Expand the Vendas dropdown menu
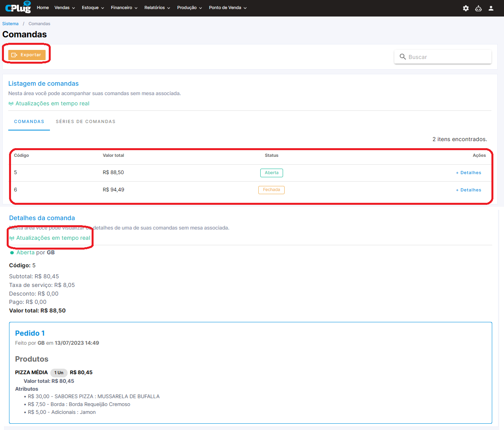 [x=64, y=8]
